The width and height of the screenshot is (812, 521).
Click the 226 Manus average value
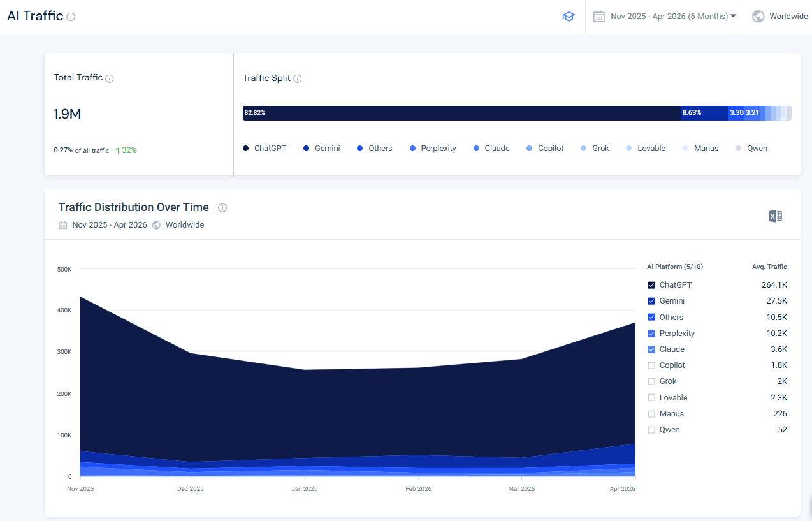(780, 414)
